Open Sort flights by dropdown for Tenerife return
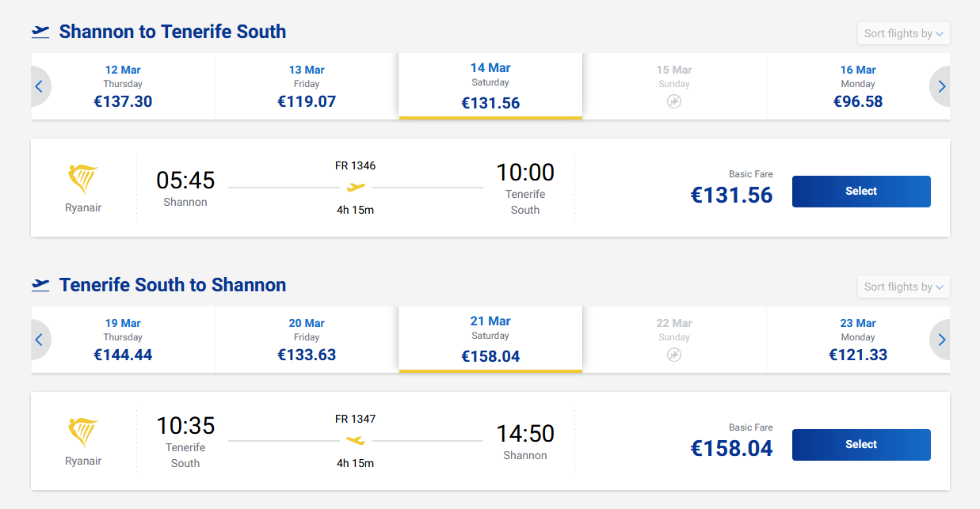This screenshot has height=509, width=980. point(903,287)
